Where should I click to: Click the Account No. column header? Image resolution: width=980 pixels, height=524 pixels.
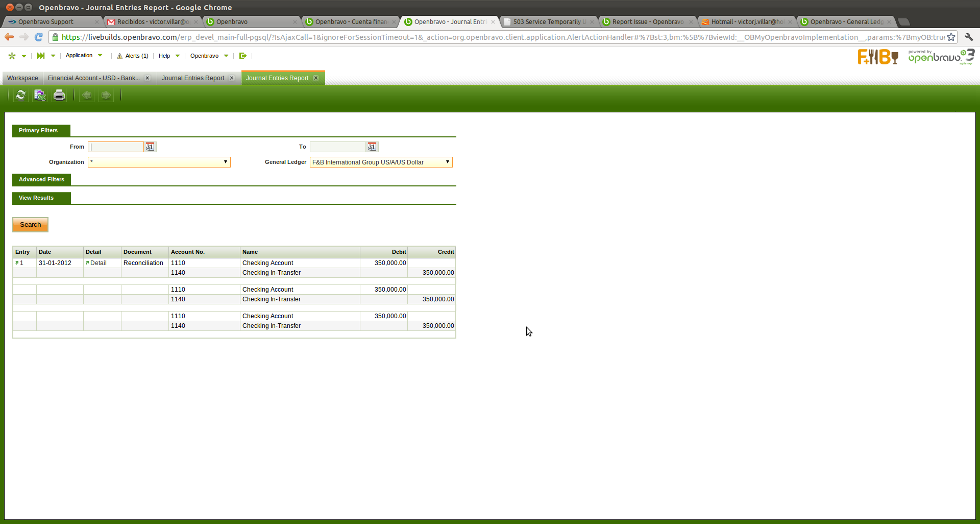click(204, 252)
